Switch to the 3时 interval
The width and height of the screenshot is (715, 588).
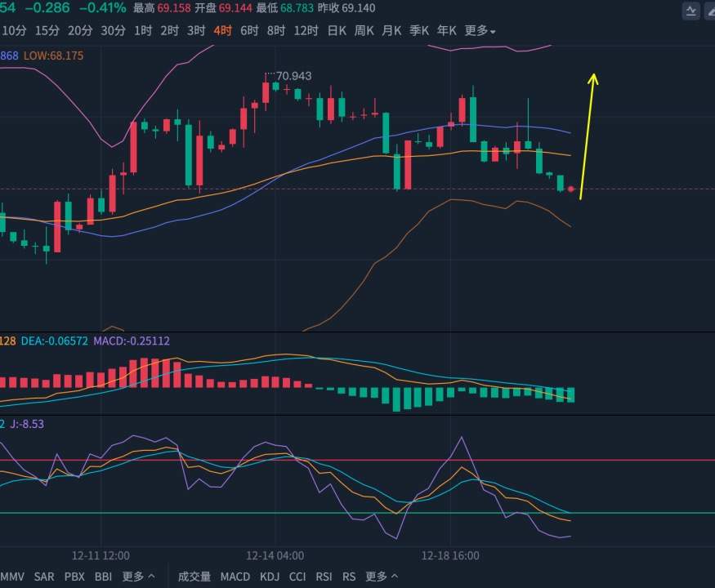(x=196, y=31)
